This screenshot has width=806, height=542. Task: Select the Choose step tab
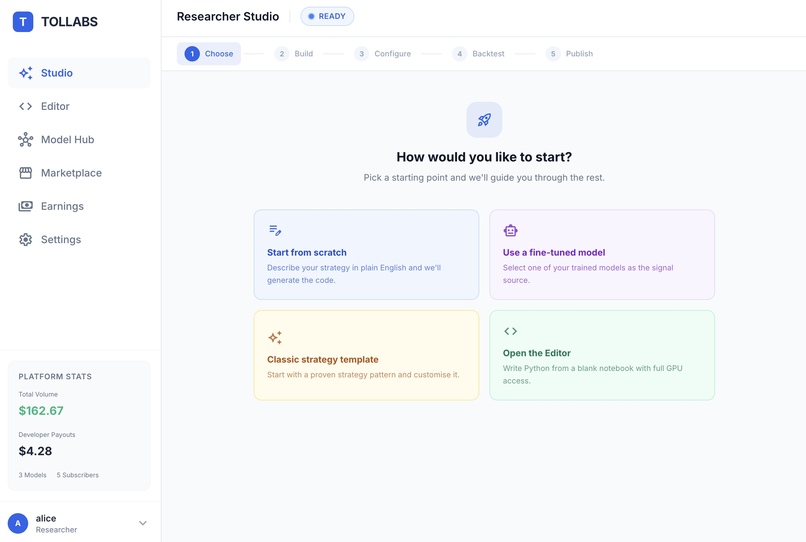pos(209,53)
